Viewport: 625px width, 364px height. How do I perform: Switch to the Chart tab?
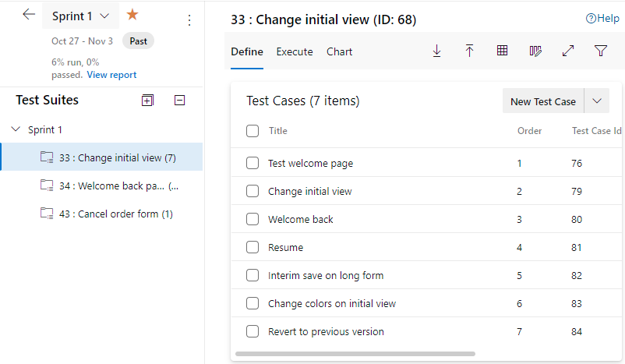[x=339, y=52]
